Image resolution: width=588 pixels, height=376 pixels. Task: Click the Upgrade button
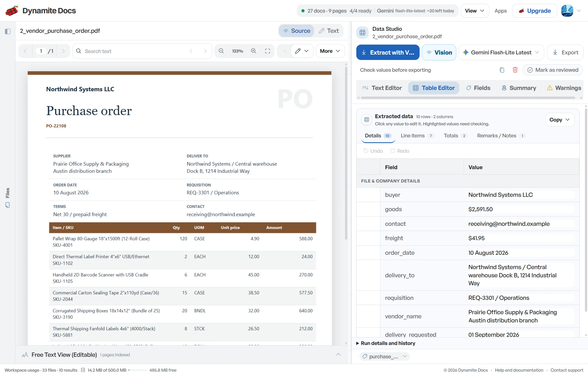tap(534, 11)
